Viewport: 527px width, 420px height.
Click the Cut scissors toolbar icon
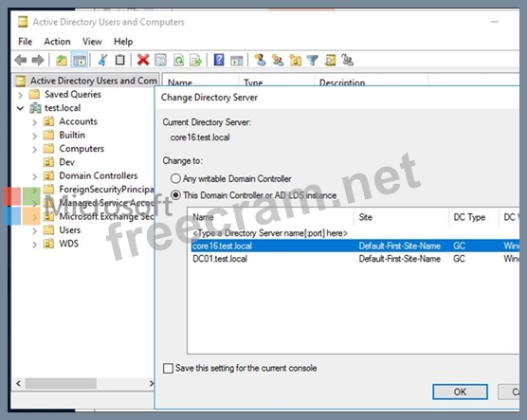point(102,60)
